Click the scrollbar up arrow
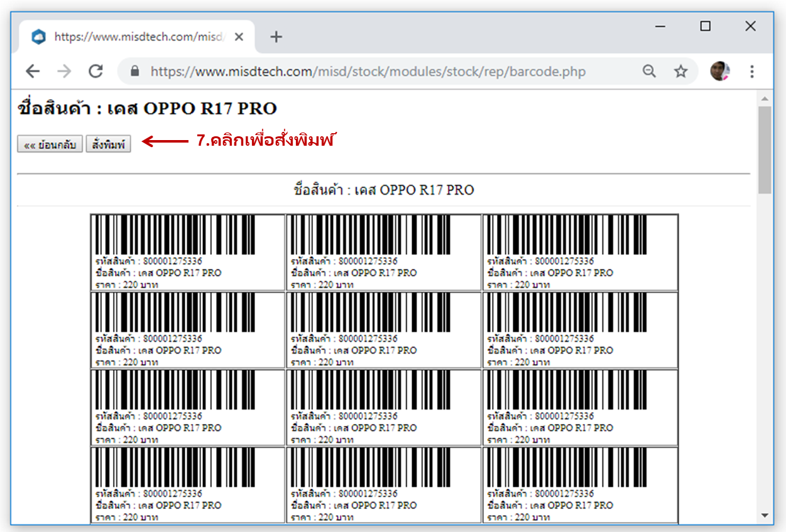Image resolution: width=786 pixels, height=532 pixels. 765,99
